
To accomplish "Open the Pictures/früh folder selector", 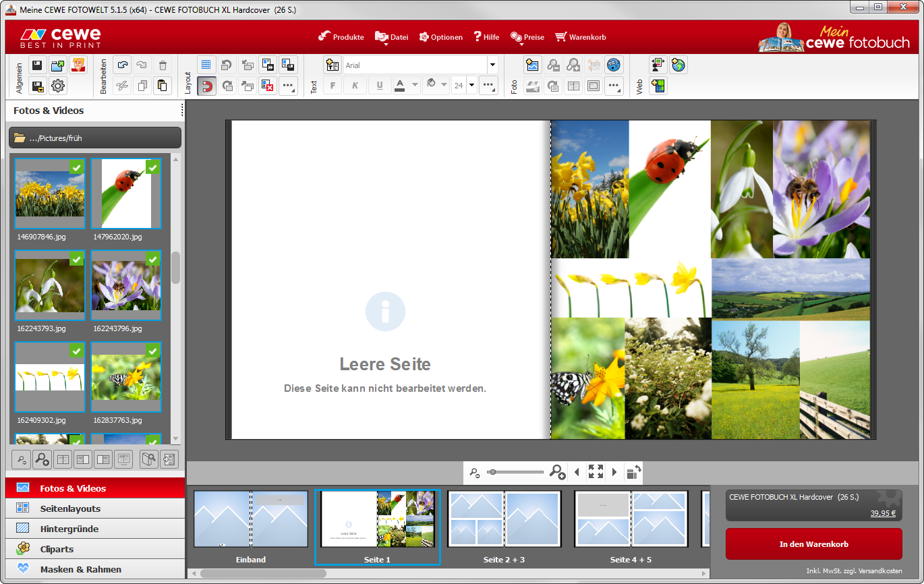I will pos(95,138).
